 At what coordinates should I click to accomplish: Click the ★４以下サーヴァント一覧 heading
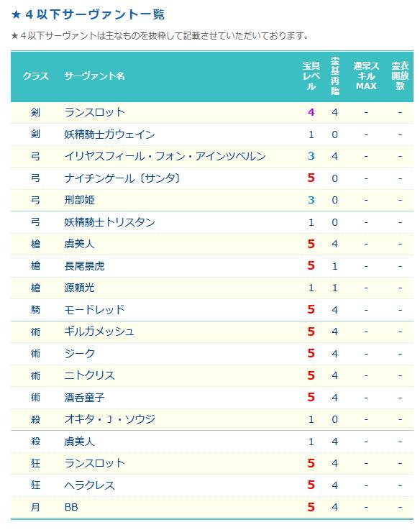tap(88, 14)
